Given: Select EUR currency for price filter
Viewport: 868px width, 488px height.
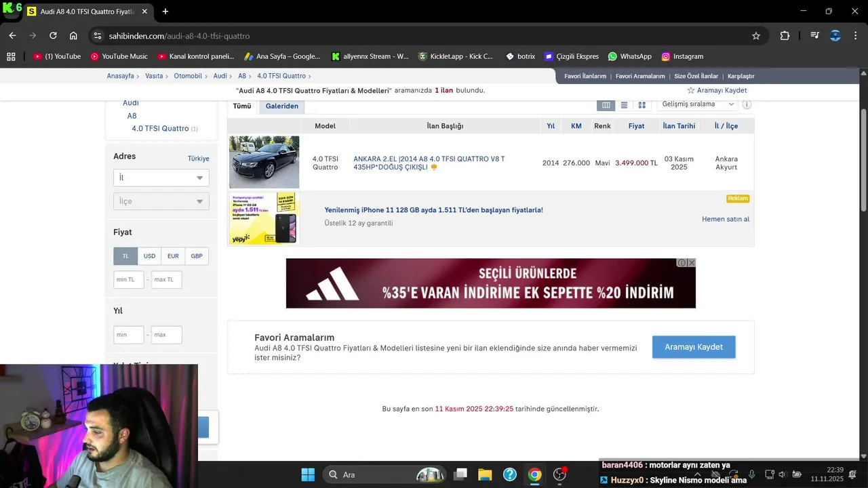Looking at the screenshot, I should point(173,256).
